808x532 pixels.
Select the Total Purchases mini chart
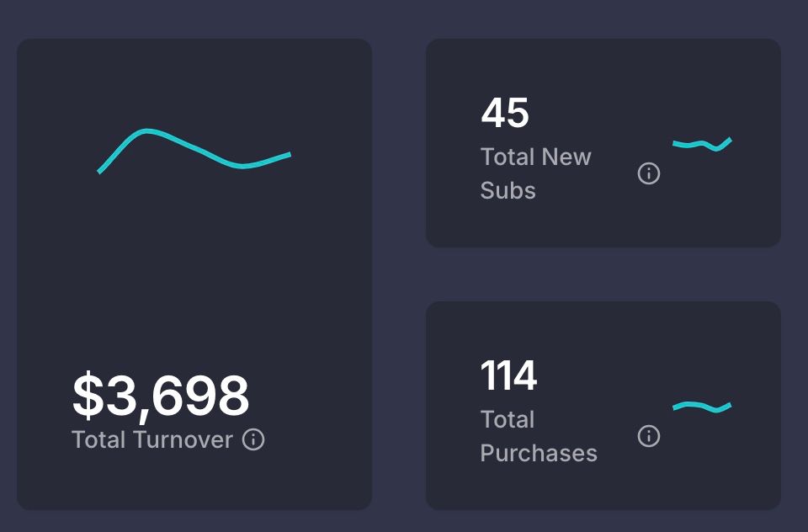pyautogui.click(x=703, y=406)
